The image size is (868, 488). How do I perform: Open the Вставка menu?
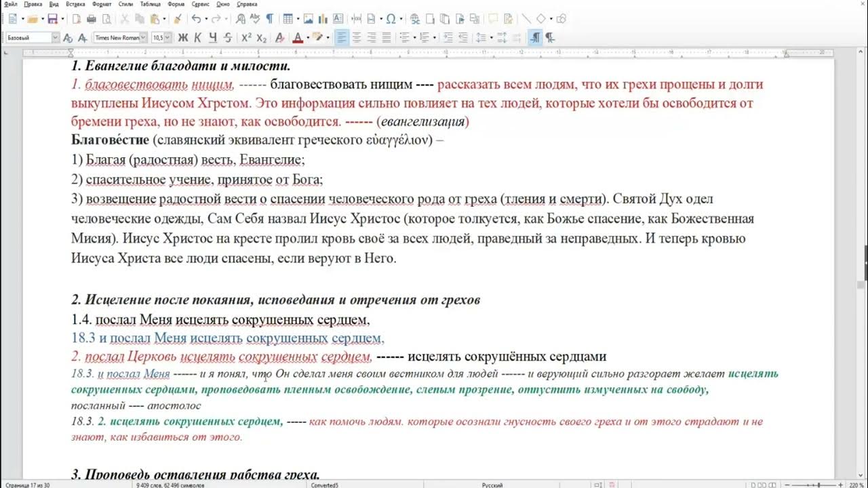[75, 4]
